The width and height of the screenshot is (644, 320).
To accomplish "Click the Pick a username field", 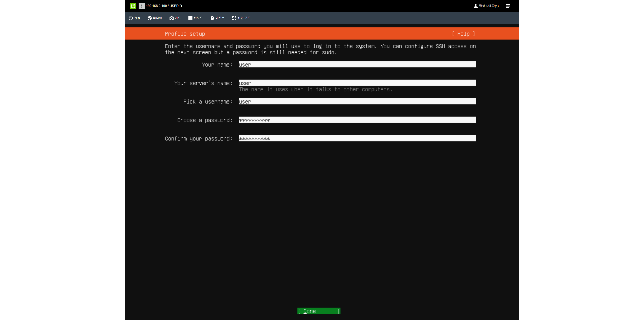I will pos(357,101).
